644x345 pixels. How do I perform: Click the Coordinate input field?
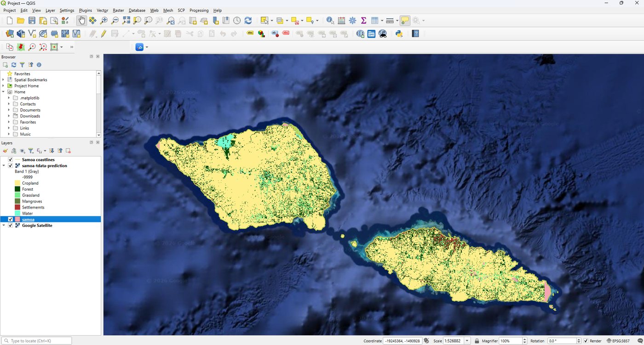pos(402,341)
